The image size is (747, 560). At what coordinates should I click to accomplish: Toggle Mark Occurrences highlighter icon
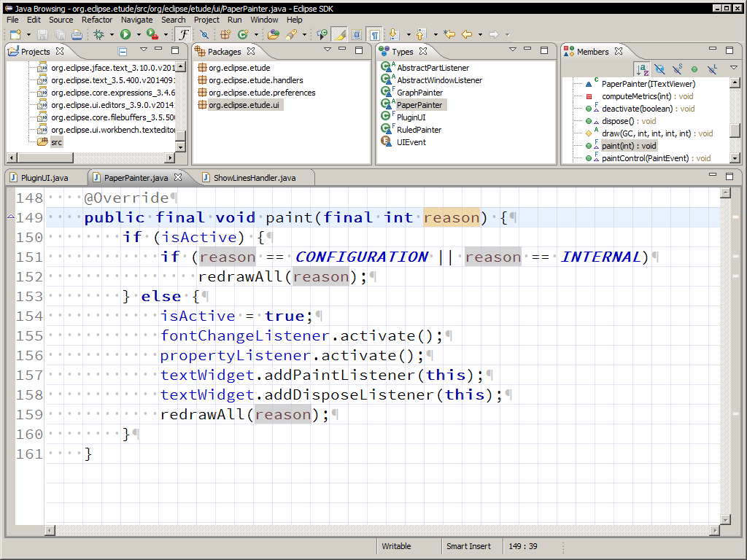pyautogui.click(x=339, y=34)
